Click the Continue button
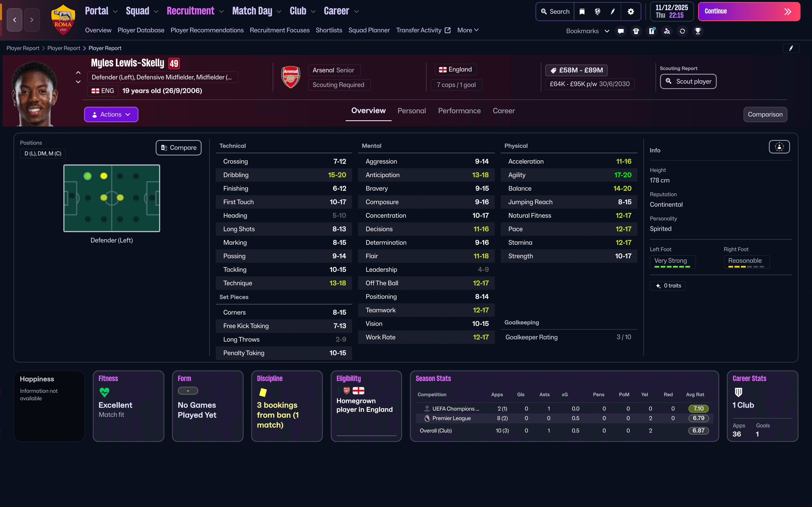 (x=749, y=11)
